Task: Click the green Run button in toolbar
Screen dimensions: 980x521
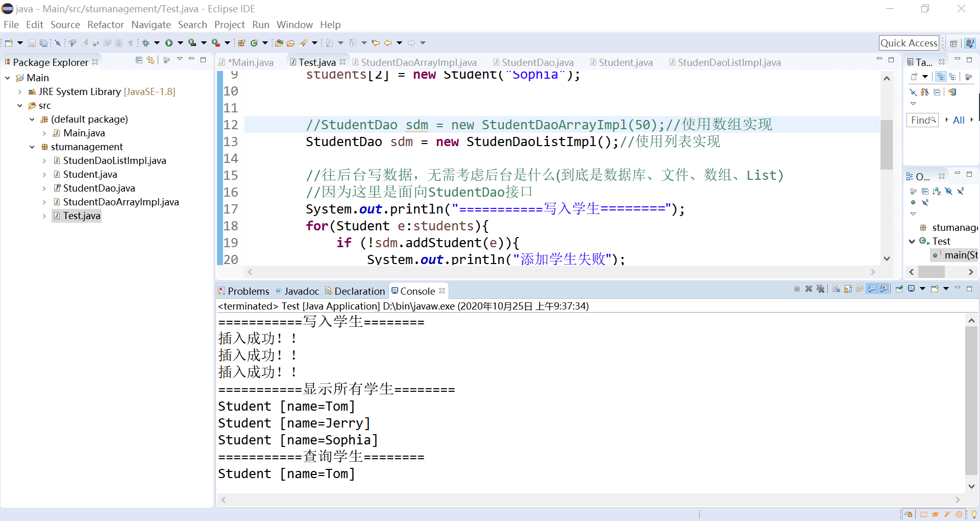Action: click(x=169, y=43)
